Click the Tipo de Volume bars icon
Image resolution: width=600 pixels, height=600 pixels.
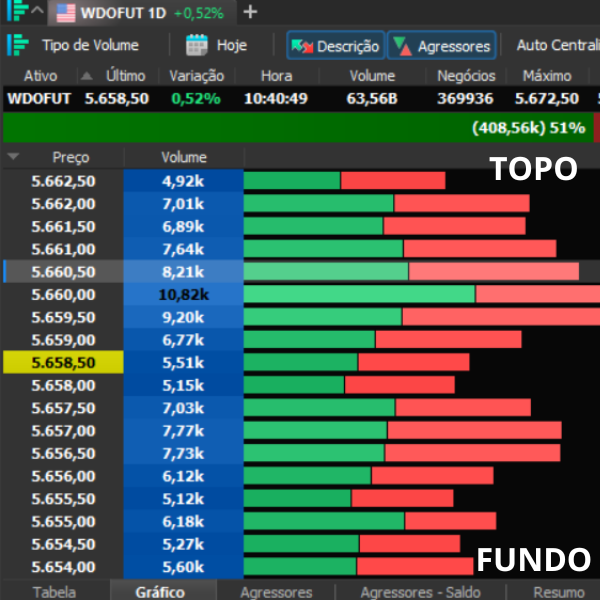17,45
